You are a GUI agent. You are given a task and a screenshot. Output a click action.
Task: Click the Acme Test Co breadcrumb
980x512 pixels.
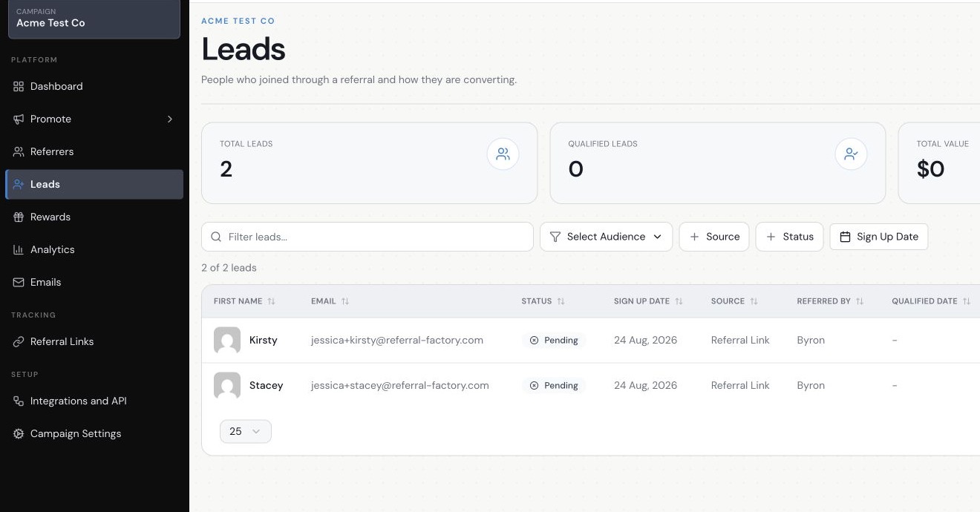238,21
